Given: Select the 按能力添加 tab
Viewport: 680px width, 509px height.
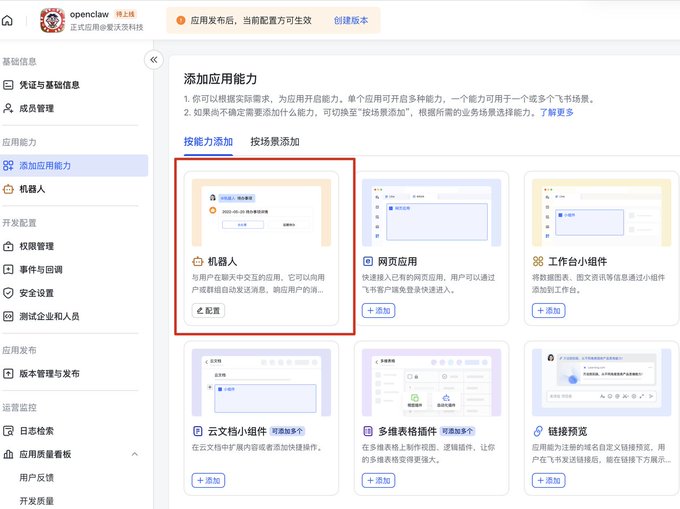Looking at the screenshot, I should [x=208, y=142].
